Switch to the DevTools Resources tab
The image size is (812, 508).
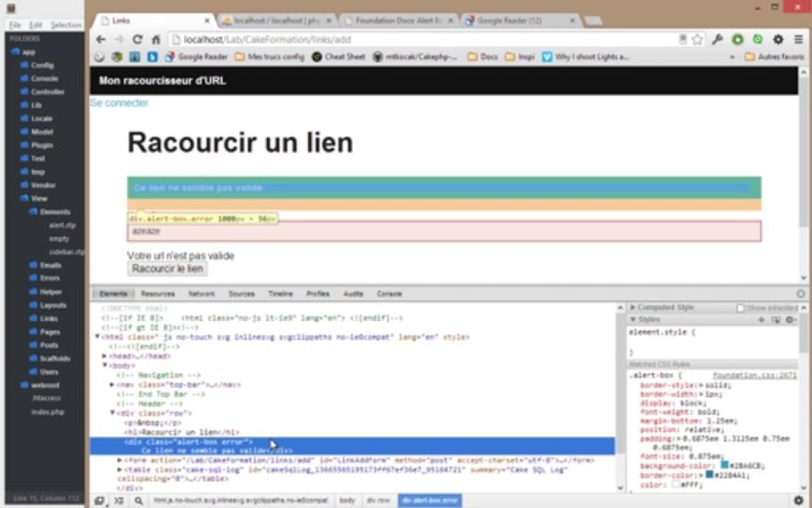click(157, 294)
